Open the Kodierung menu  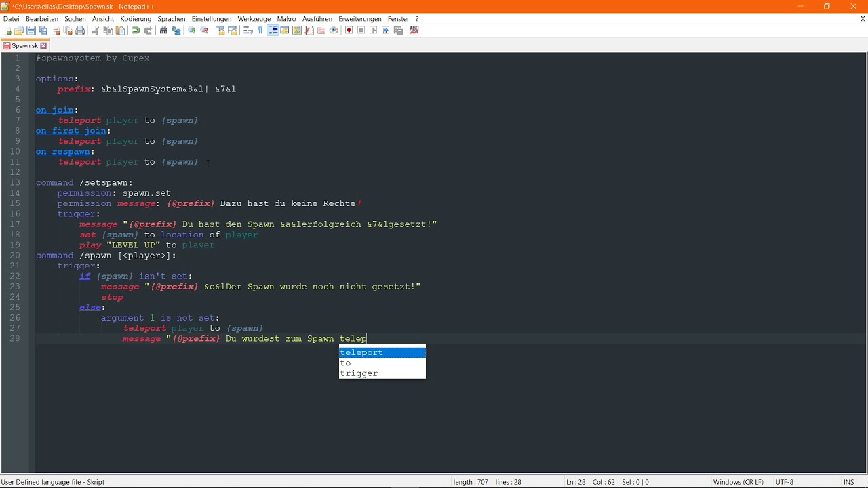[x=136, y=19]
